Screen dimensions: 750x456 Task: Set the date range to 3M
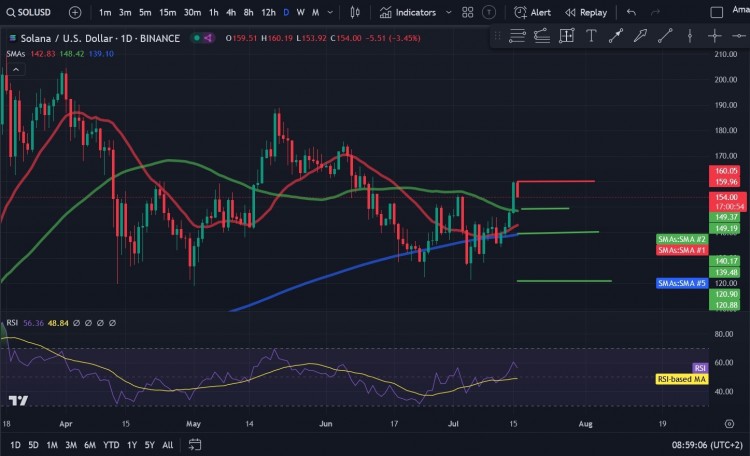pyautogui.click(x=71, y=445)
